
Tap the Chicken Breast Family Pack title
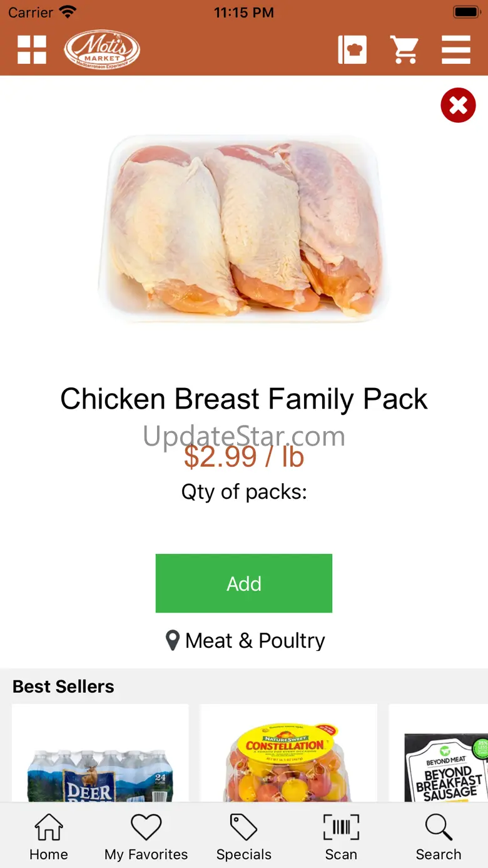[x=244, y=399]
